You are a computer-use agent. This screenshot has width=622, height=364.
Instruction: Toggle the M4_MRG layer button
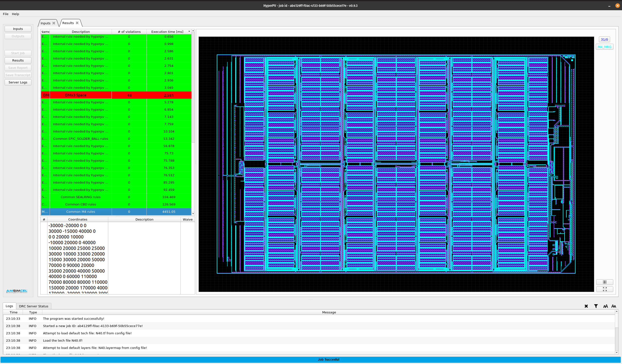click(x=604, y=47)
